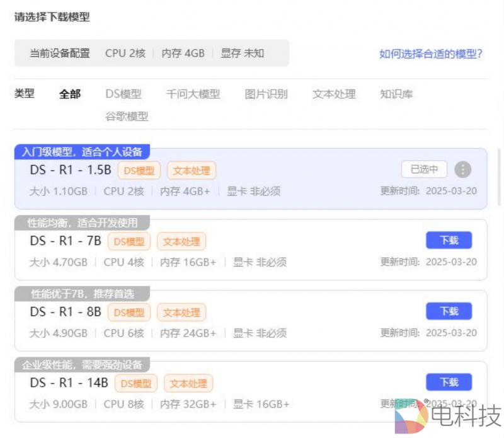The width and height of the screenshot is (504, 438).
Task: Click the 入门级模型 banner label
Action: tap(83, 152)
